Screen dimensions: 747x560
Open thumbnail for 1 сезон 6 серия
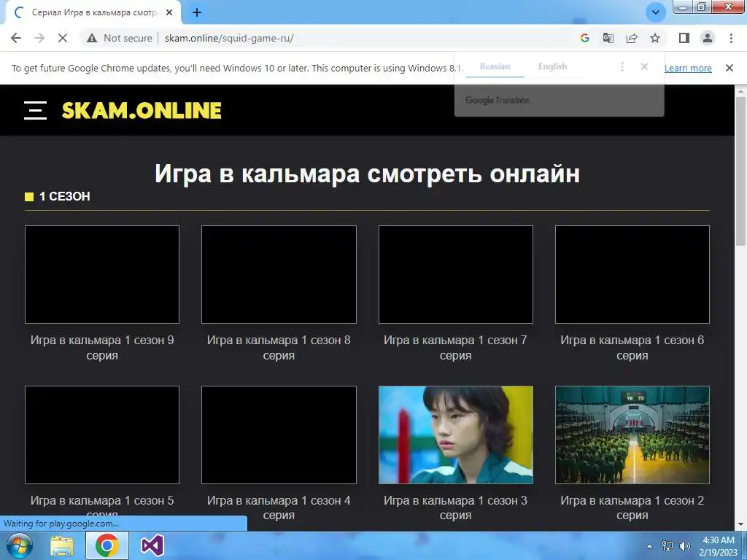pos(632,274)
